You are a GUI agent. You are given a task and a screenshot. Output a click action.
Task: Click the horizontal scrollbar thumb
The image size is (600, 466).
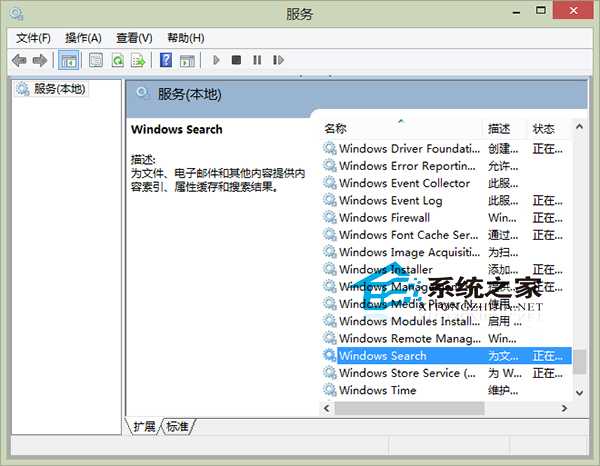[x=409, y=408]
